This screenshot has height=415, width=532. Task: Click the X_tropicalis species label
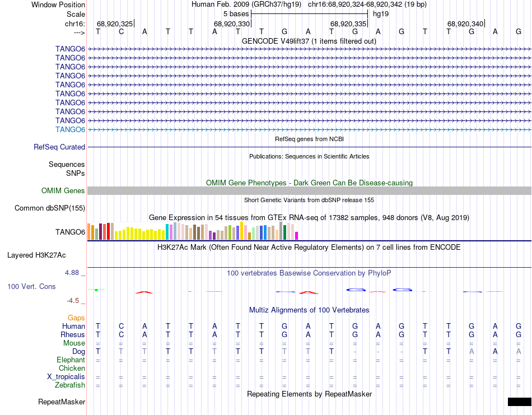coord(66,377)
